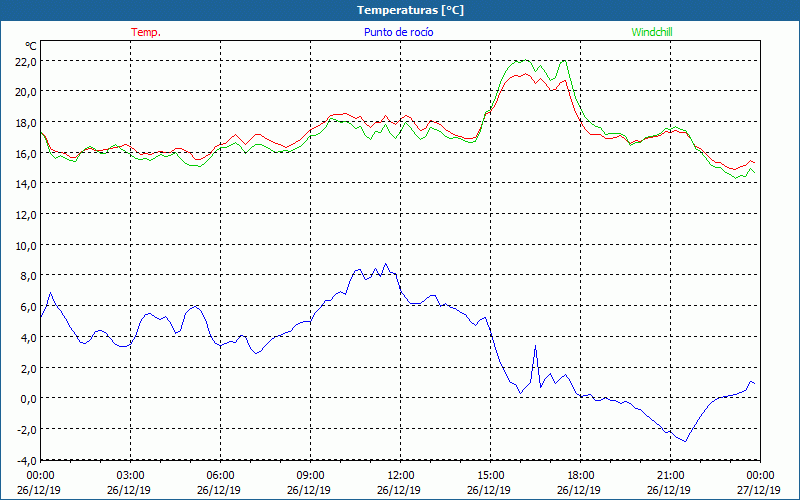
Task: Click the 22,0 y-axis value
Action: click(26, 62)
